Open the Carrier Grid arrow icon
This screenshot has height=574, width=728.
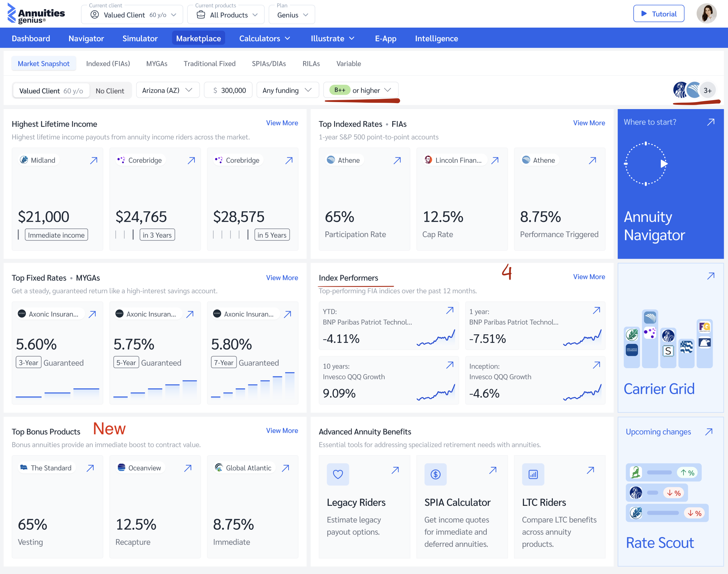711,276
